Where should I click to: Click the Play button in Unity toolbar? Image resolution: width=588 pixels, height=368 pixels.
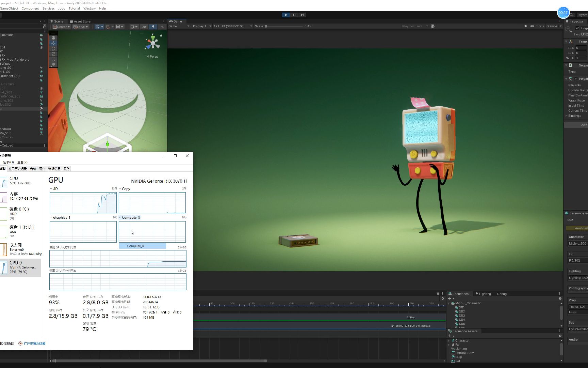(x=286, y=15)
